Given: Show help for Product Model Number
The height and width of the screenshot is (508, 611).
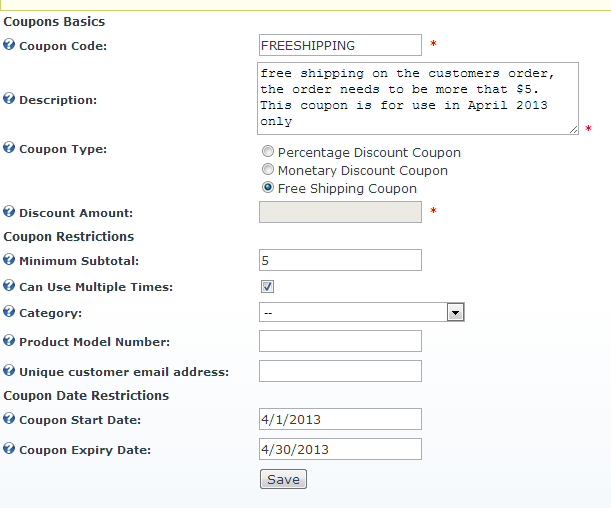Looking at the screenshot, I should click(x=9, y=340).
